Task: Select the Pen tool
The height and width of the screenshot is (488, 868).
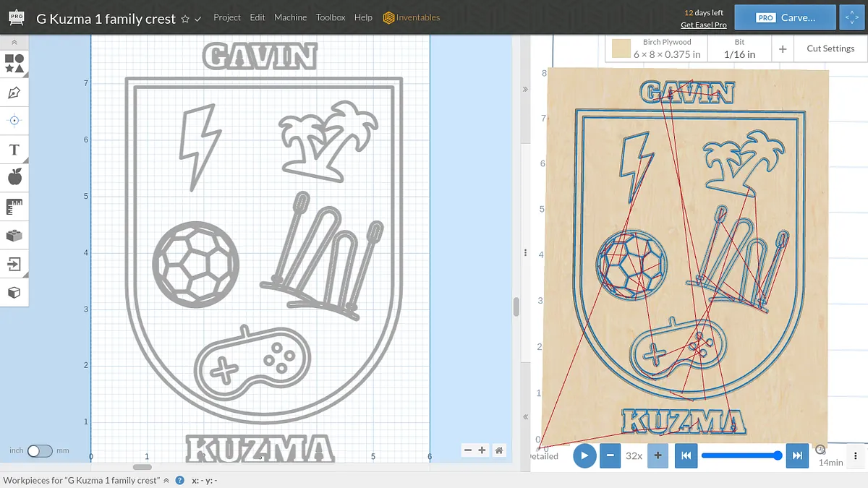Action: pos(14,93)
